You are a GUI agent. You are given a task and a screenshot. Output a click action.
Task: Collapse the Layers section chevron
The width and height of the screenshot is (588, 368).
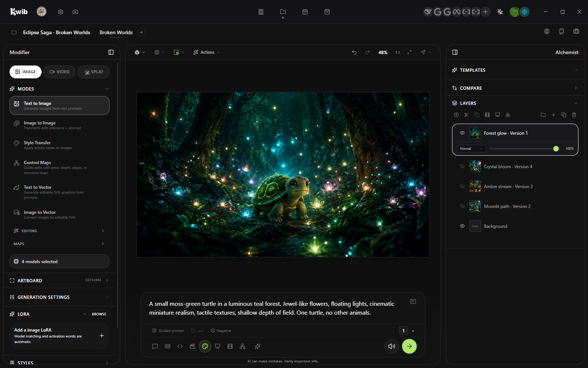(x=576, y=103)
